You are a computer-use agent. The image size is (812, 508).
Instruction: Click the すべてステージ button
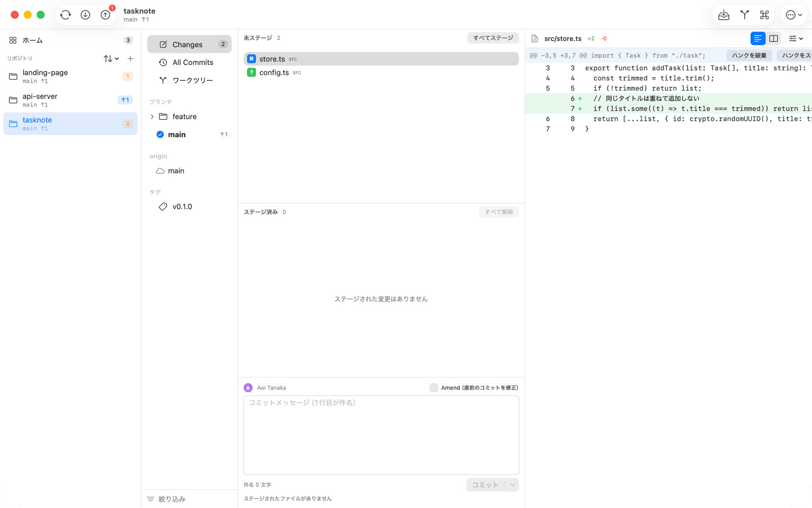(493, 38)
